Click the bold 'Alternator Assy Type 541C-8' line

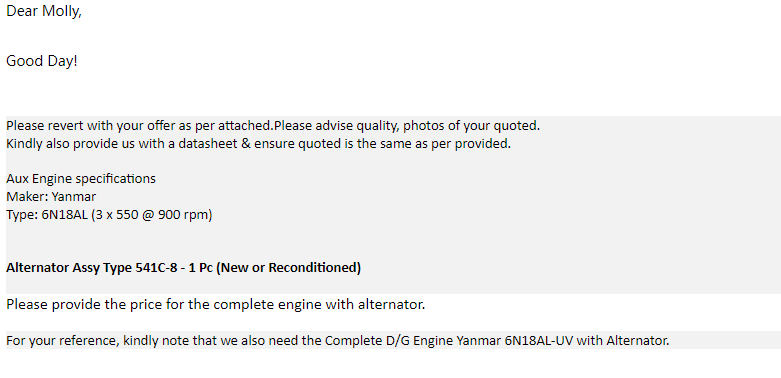183,268
